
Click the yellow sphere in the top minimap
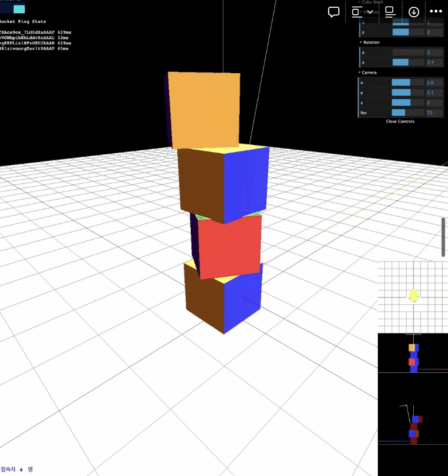pos(413,296)
